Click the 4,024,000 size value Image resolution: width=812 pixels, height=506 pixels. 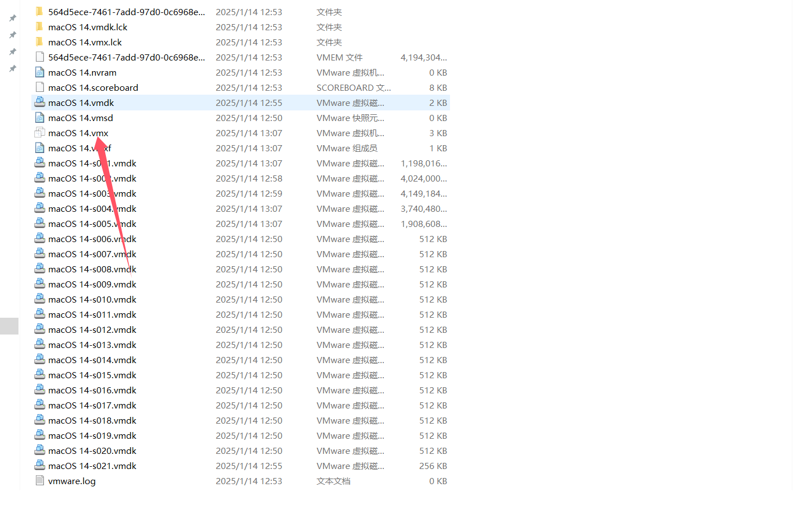(x=424, y=178)
